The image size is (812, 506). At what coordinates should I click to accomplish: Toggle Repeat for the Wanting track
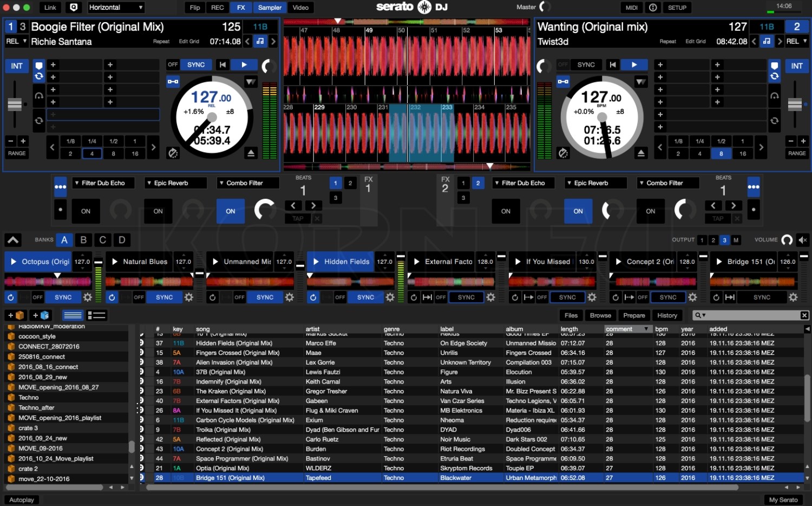(667, 41)
